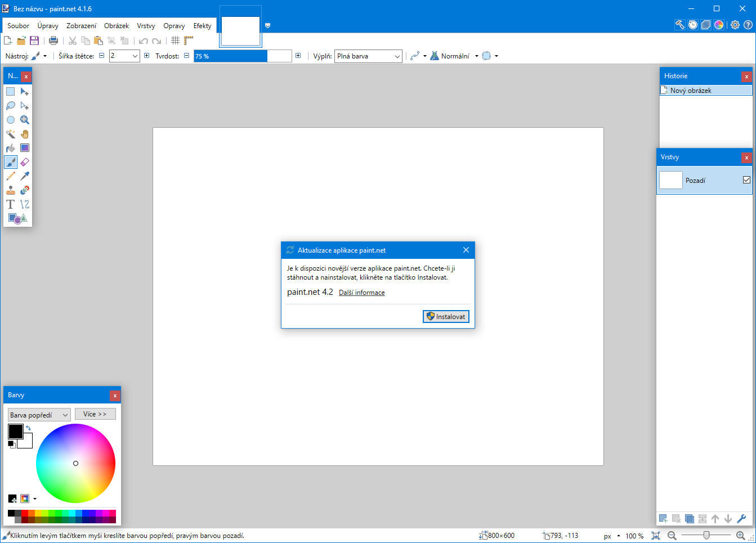
Task: Select the Rectangle Select tool
Action: pos(11,92)
